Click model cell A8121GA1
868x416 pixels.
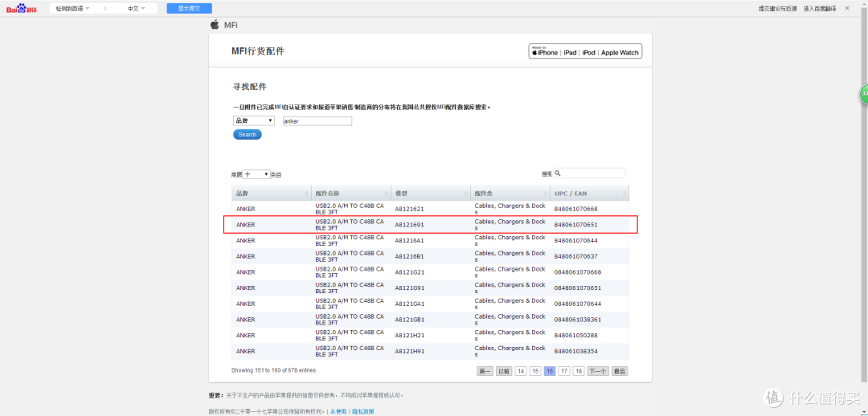pos(409,304)
